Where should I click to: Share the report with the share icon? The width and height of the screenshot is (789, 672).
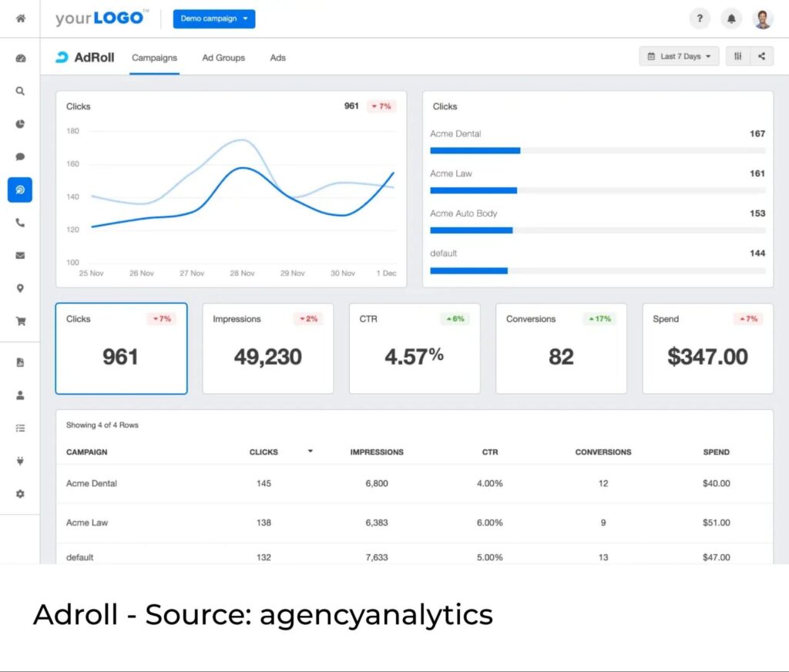762,56
